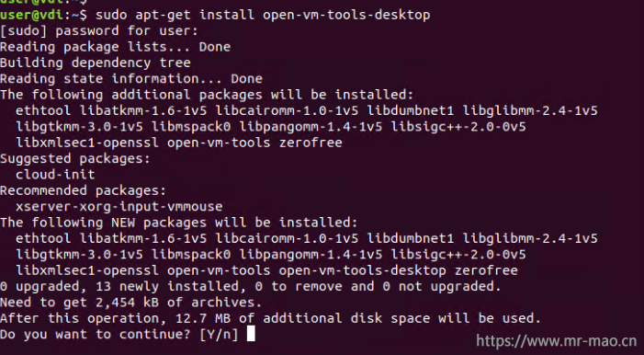Click the 'Suggested packages:' heading
The width and height of the screenshot is (644, 355).
(75, 159)
